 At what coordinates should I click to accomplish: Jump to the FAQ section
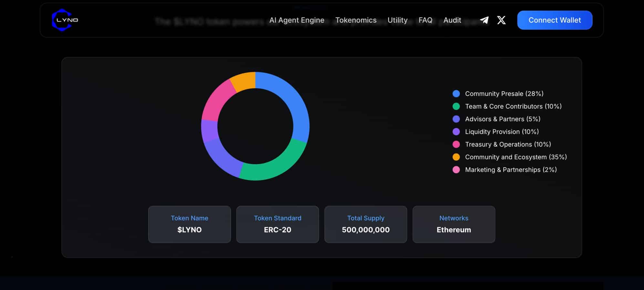(425, 20)
